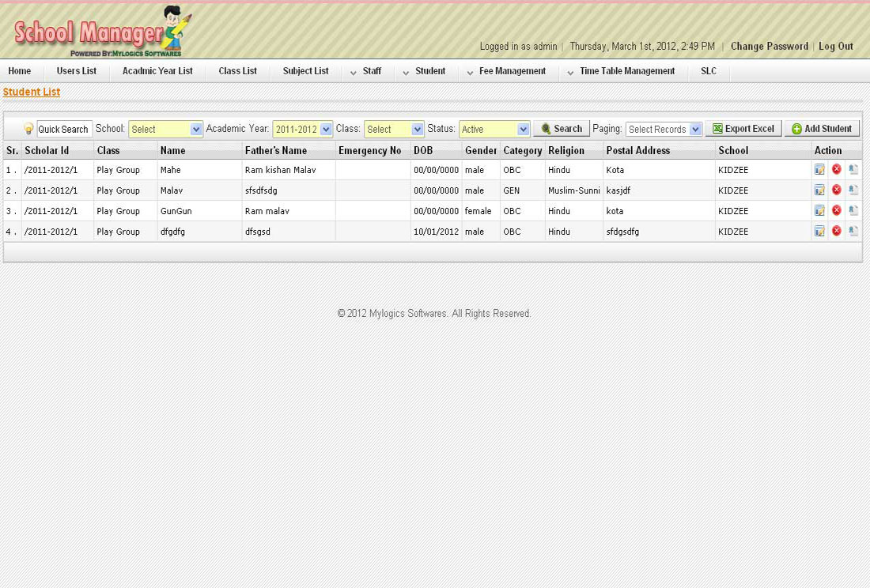Viewport: 870px width, 588px height.
Task: Edit the GunGun student record
Action: click(x=819, y=210)
